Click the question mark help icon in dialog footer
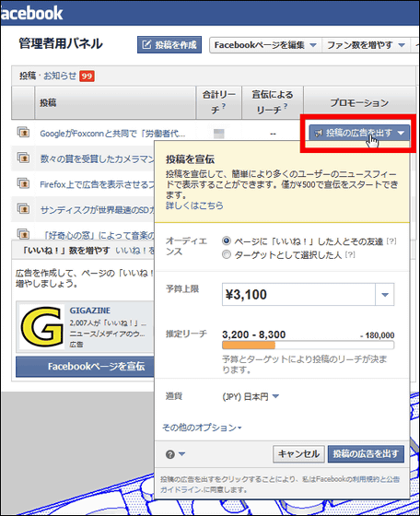 coord(170,454)
